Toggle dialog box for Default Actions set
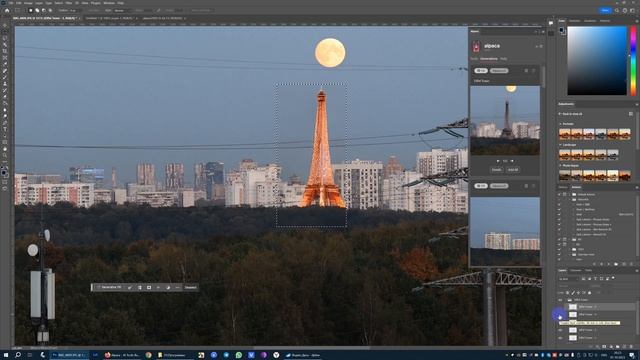 (565, 195)
